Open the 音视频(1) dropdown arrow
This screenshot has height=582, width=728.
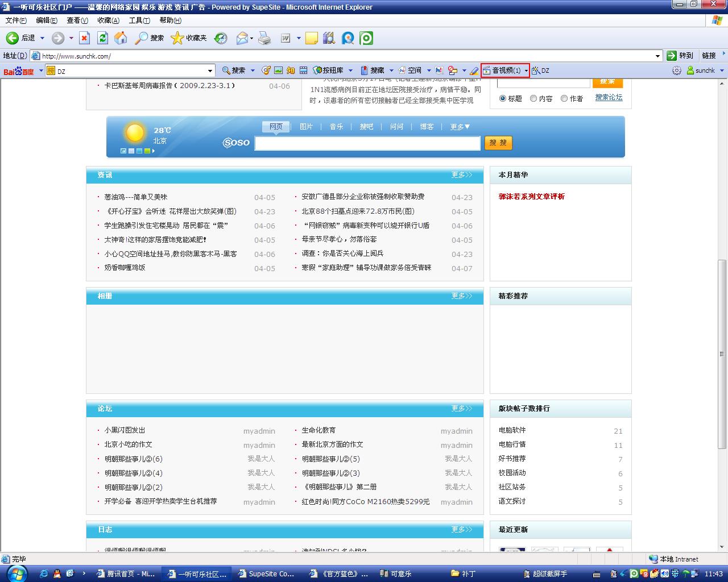coord(526,70)
